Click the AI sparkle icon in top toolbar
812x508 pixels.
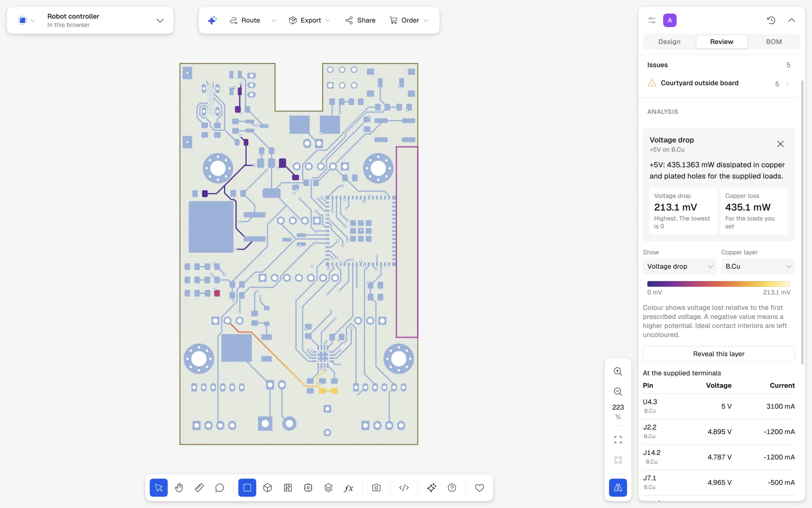(212, 20)
